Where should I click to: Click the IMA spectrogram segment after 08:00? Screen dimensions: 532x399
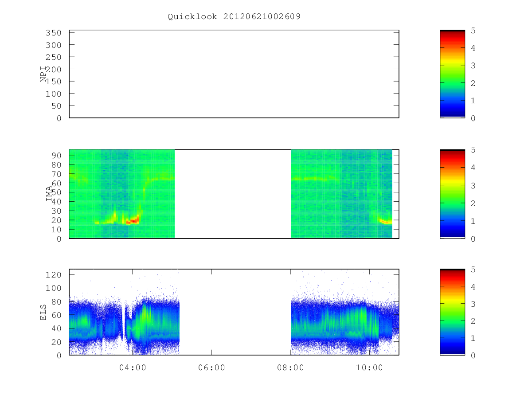pyautogui.click(x=341, y=194)
